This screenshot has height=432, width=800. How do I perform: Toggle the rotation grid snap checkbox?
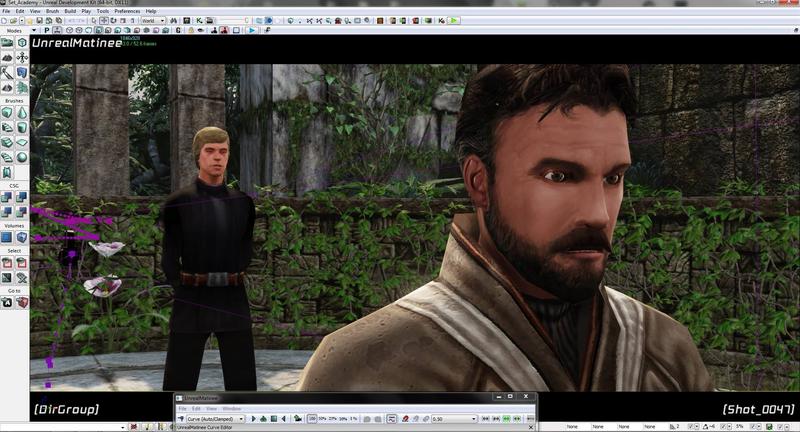725,426
